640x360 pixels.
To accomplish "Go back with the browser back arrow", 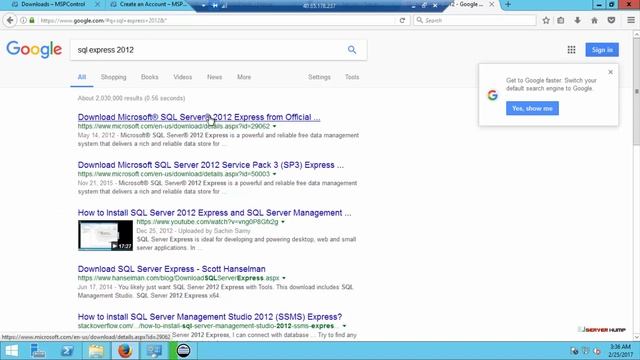I will pos(10,20).
